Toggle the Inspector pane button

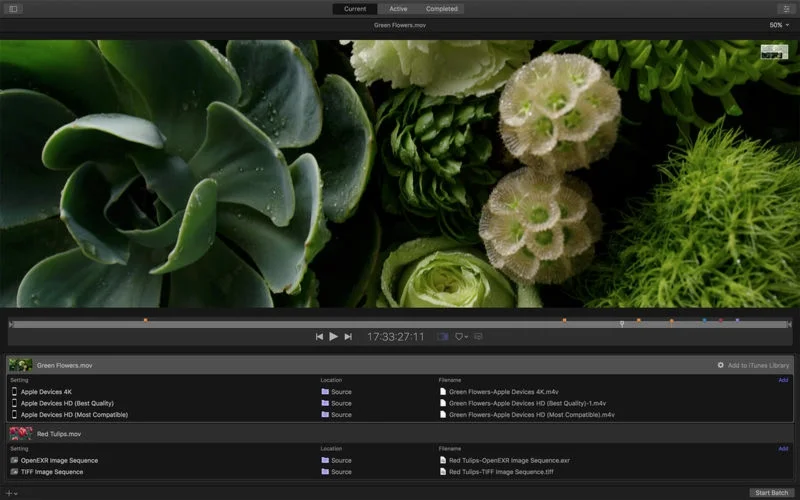tap(785, 9)
